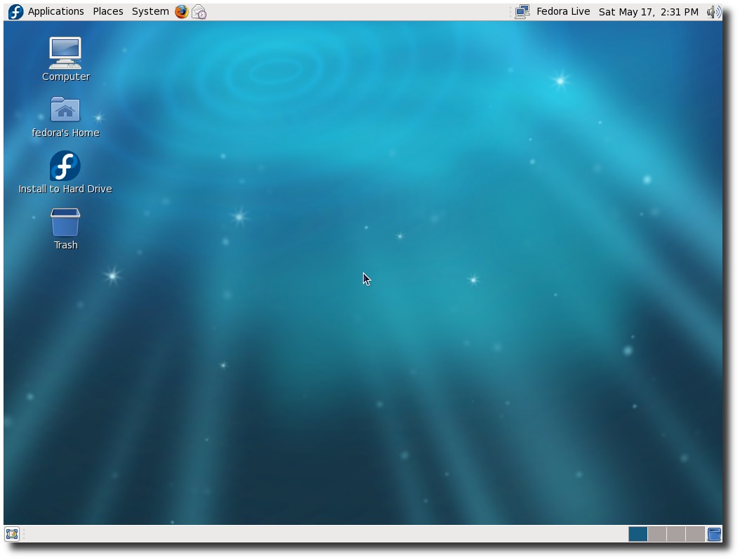Launch the Evolution mail icon in panel
The width and height of the screenshot is (740, 560).
[199, 12]
